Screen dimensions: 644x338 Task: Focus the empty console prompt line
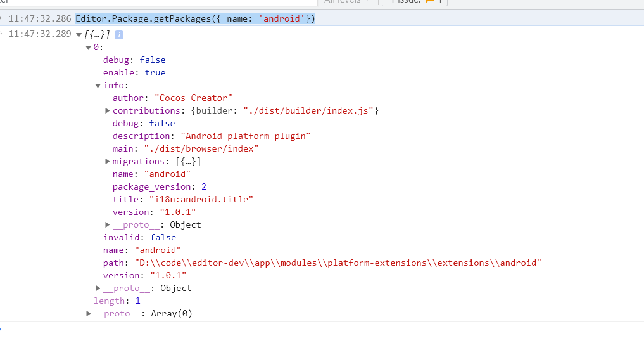coord(322,329)
